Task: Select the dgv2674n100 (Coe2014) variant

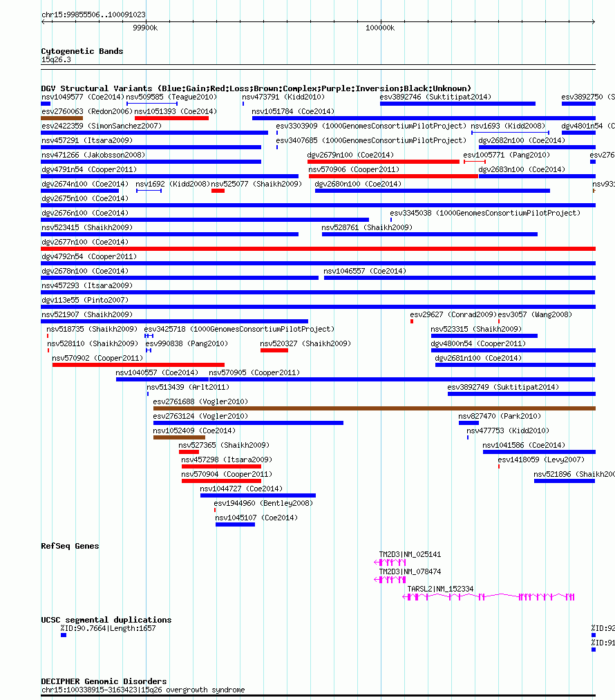Action: [79, 191]
